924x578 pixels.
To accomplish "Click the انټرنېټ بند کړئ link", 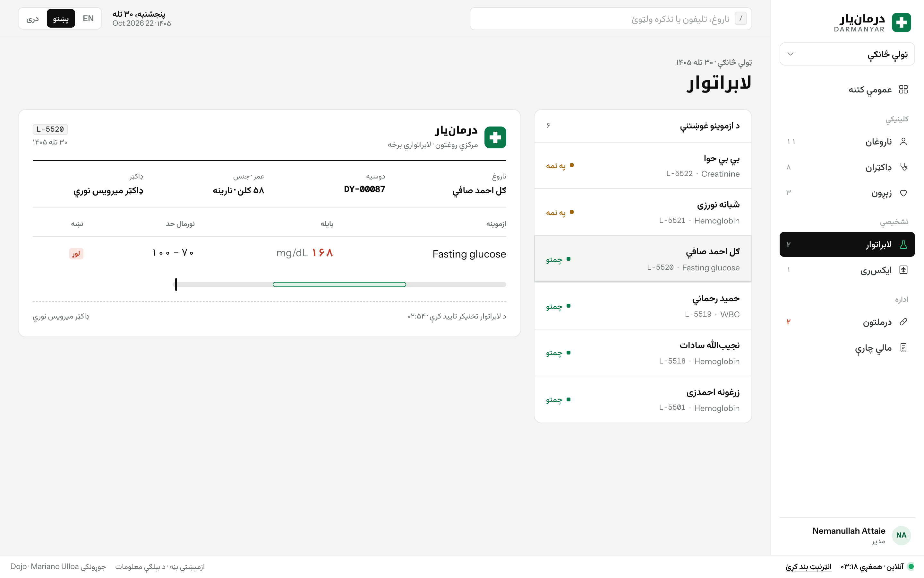I will click(x=808, y=566).
